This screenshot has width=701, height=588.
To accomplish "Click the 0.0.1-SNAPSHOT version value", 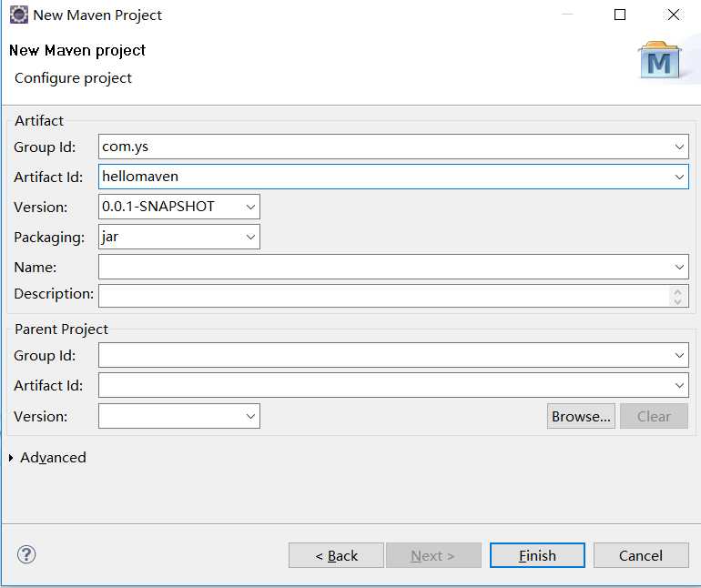I will point(158,207).
